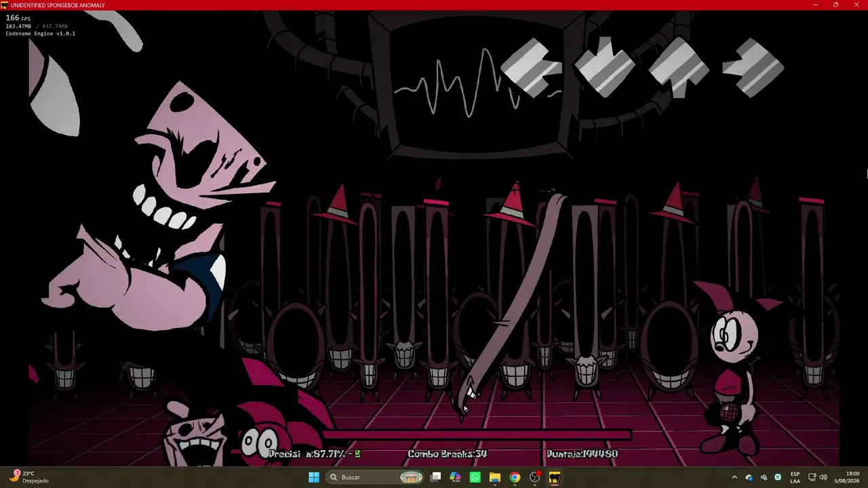The width and height of the screenshot is (868, 488).
Task: Open the ESET security tray icon
Action: pos(778,477)
